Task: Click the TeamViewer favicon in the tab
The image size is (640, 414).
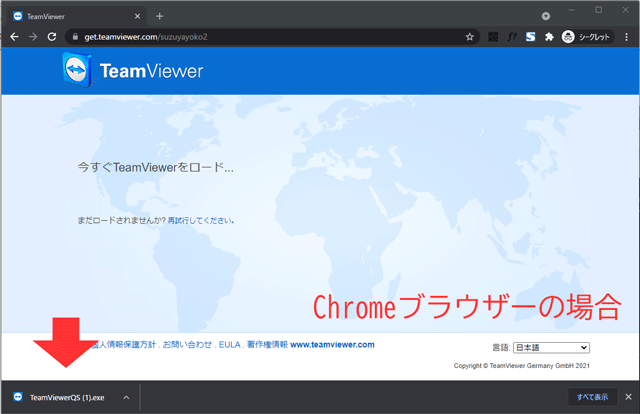Action: point(18,16)
